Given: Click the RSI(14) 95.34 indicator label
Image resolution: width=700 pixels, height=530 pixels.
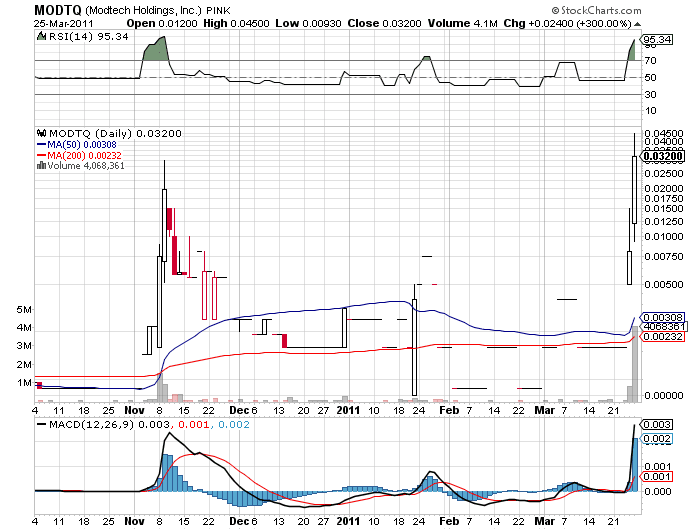Looking at the screenshot, I should click(x=88, y=37).
